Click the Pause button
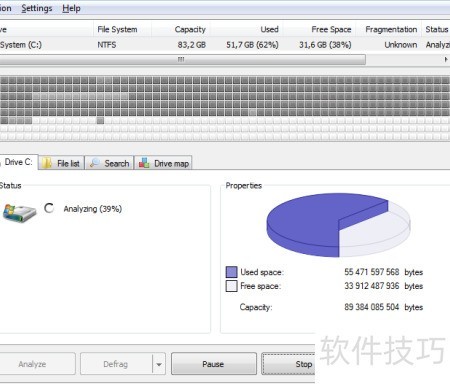Image resolution: width=450 pixels, height=384 pixels. [x=214, y=364]
